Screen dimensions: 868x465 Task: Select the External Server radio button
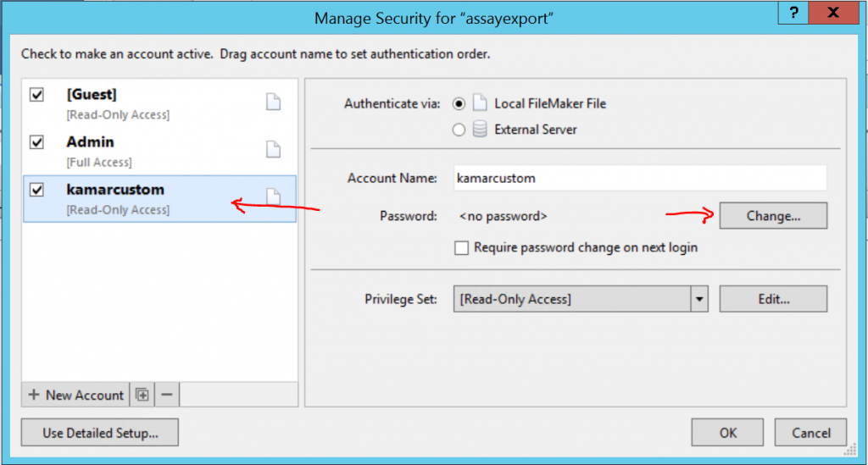[459, 130]
